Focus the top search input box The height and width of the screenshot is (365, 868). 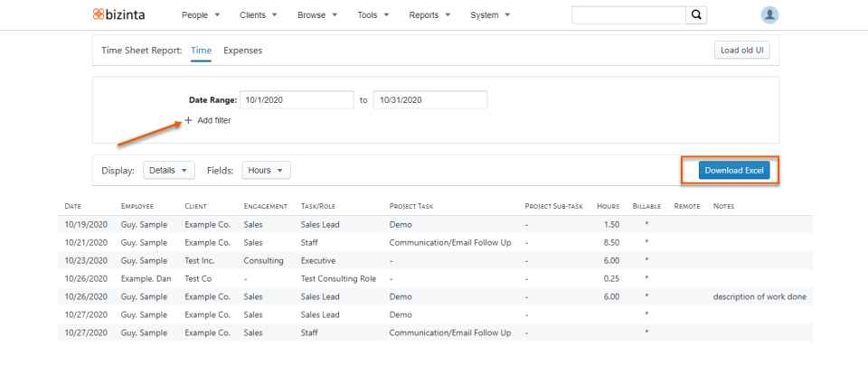629,15
